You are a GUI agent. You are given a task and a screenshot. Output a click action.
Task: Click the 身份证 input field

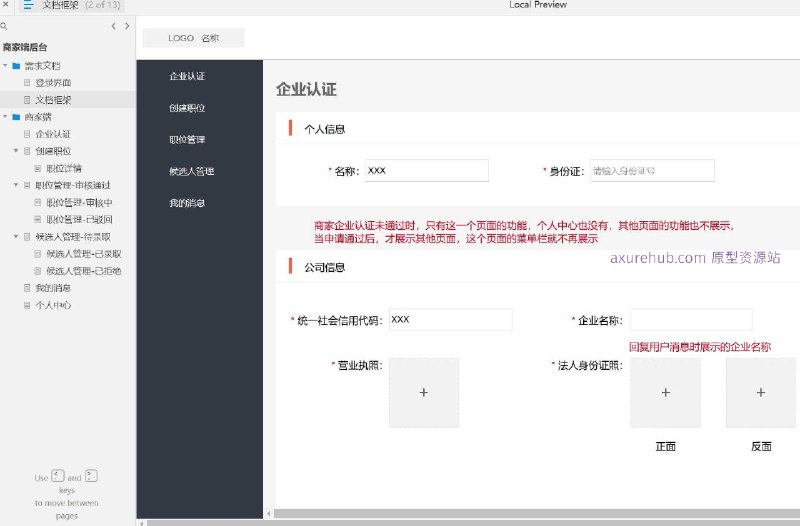click(652, 170)
